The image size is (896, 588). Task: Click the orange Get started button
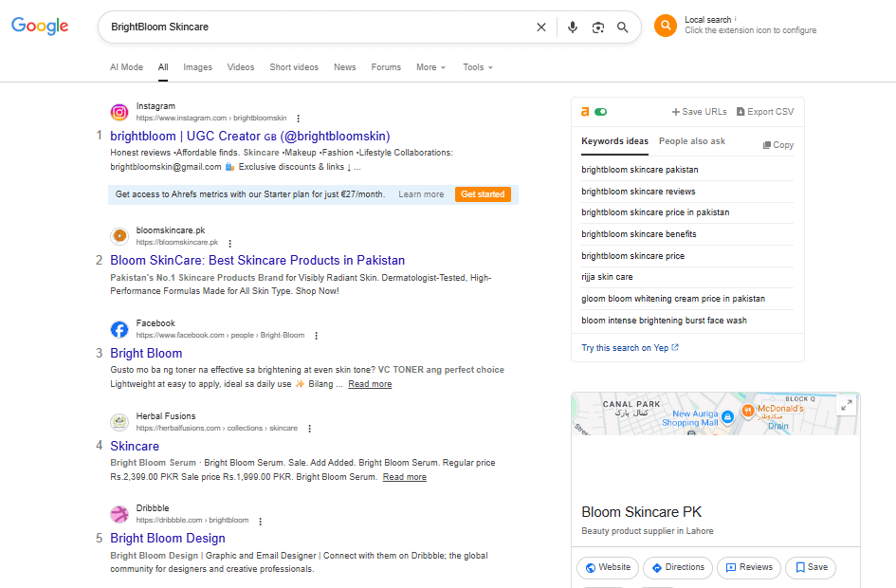[x=483, y=194]
